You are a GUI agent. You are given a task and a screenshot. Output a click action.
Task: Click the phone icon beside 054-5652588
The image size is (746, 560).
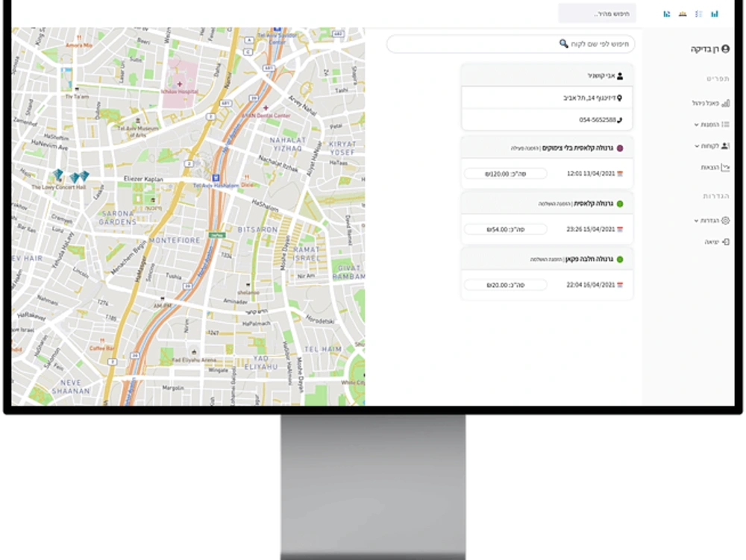pos(619,120)
